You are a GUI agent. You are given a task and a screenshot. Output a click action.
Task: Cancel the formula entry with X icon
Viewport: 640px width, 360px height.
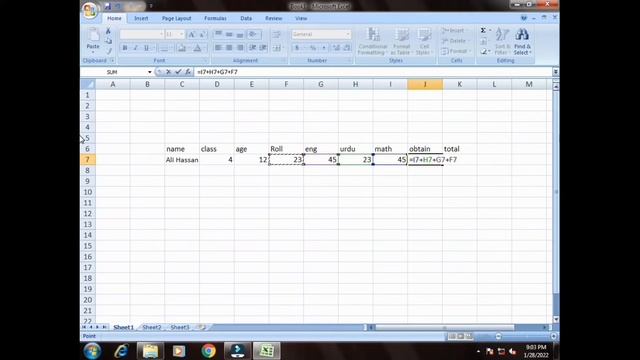click(169, 72)
